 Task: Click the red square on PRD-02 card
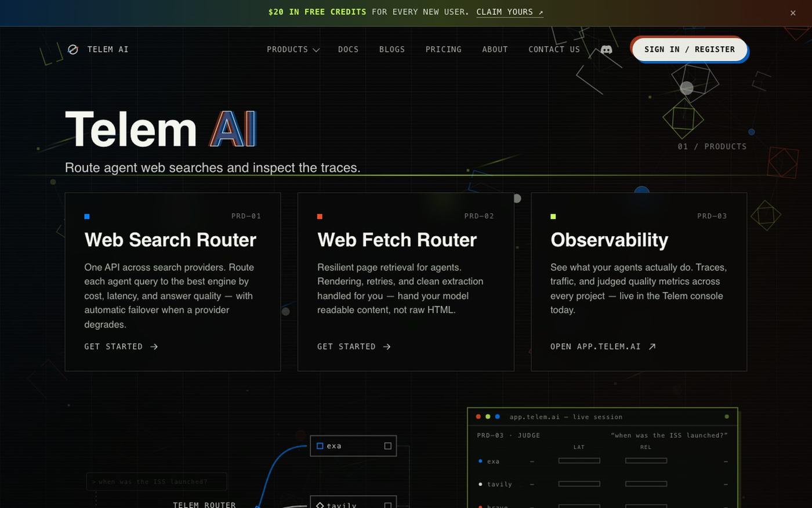[x=320, y=217]
